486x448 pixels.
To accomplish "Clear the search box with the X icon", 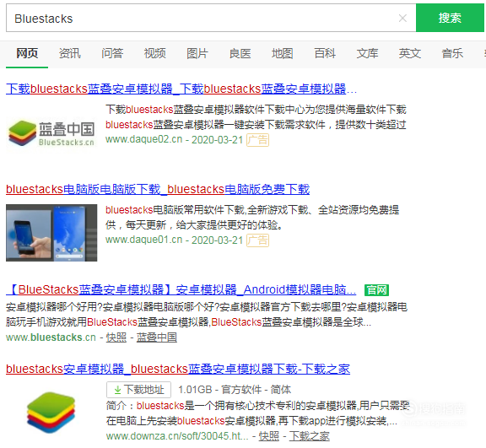I will click(x=402, y=19).
